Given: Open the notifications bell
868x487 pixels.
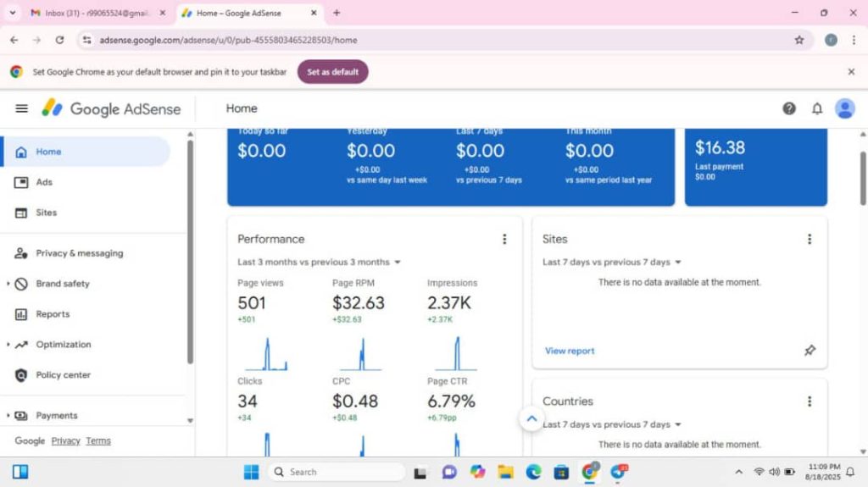Looking at the screenshot, I should click(x=817, y=108).
